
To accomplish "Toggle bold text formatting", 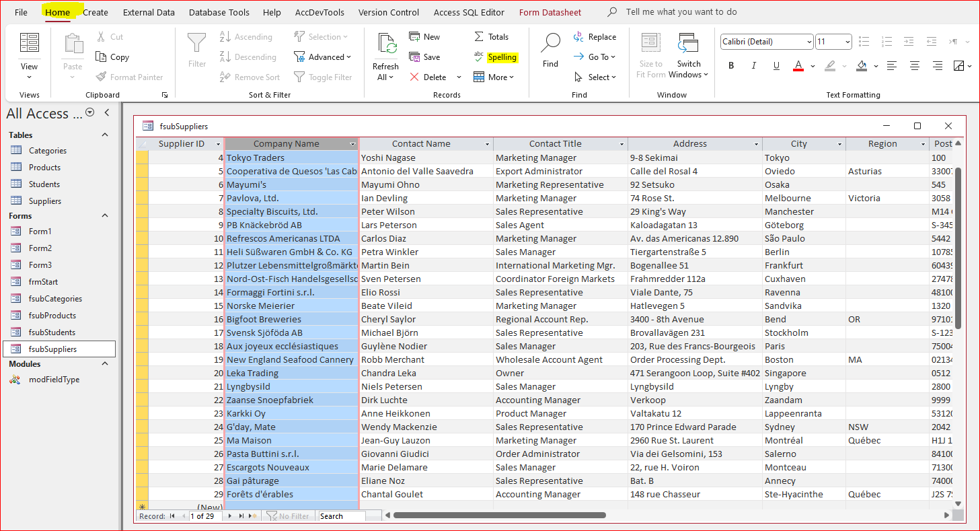I will point(731,65).
